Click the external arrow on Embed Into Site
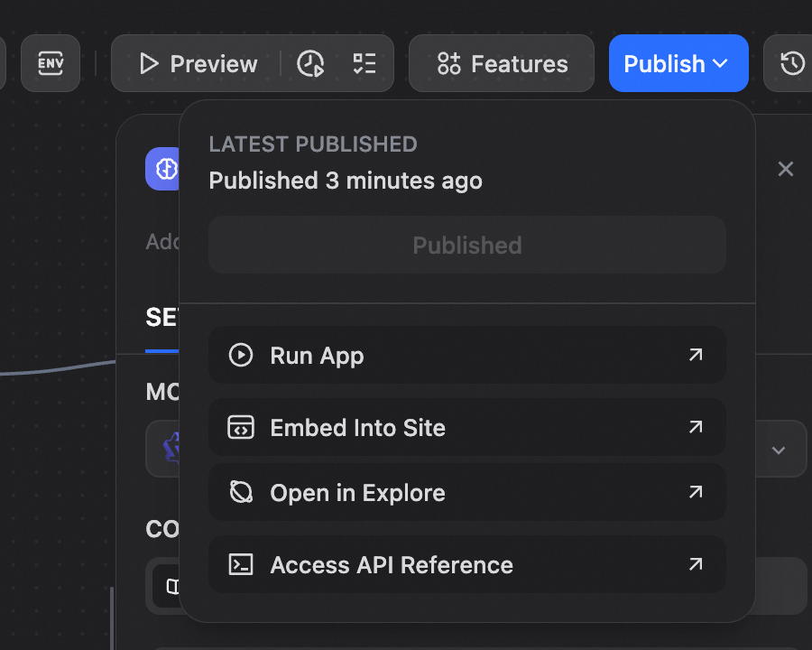 (695, 427)
